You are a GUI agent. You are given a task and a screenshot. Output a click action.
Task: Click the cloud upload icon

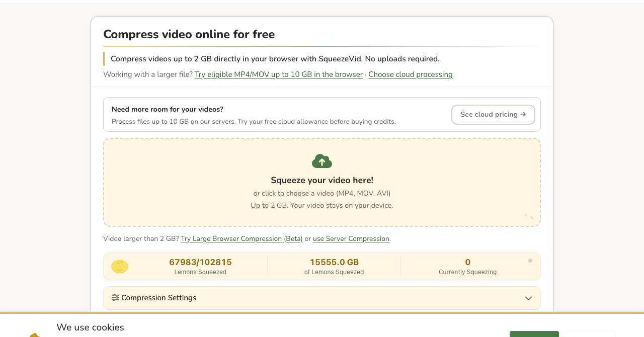tap(322, 161)
